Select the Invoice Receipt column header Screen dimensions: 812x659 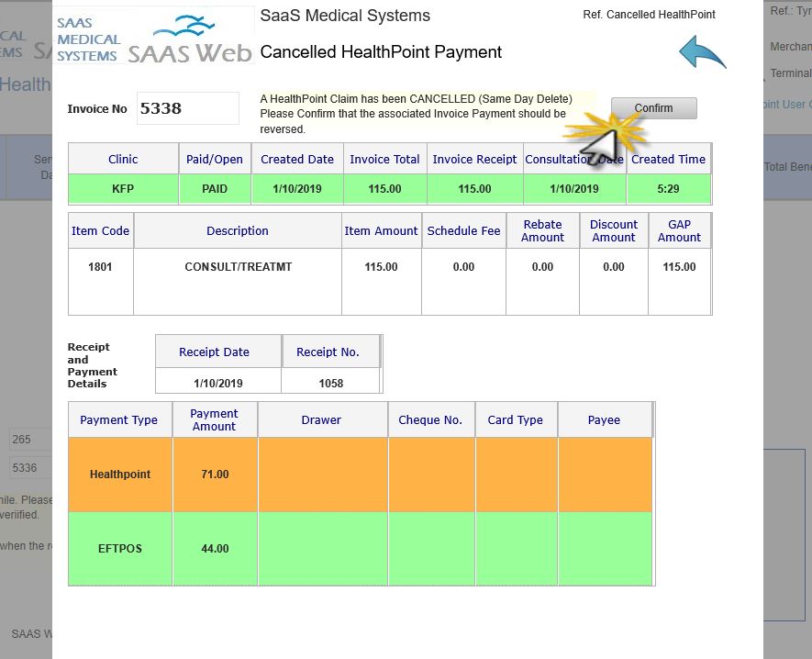tap(475, 159)
